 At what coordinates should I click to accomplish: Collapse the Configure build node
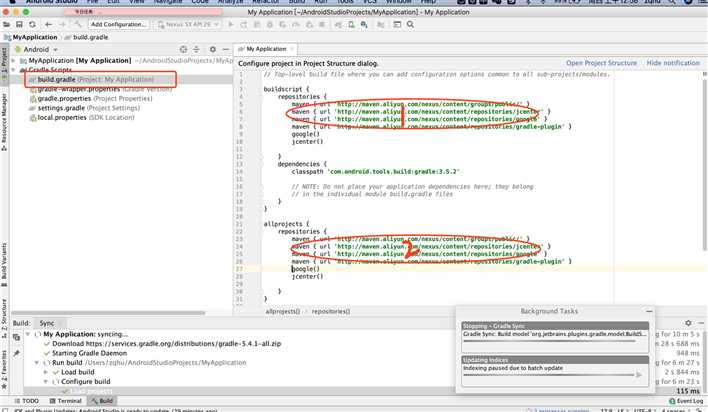[46, 382]
